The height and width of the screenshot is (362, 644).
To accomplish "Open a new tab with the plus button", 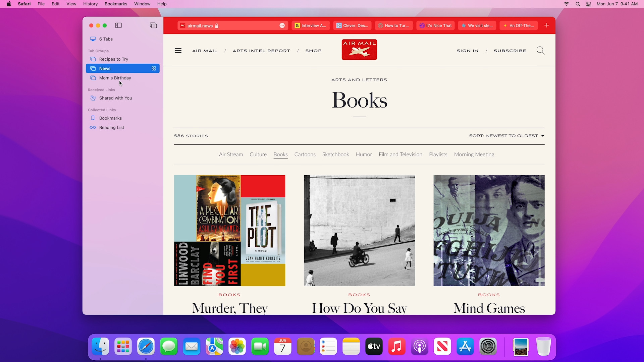I will coord(547,25).
